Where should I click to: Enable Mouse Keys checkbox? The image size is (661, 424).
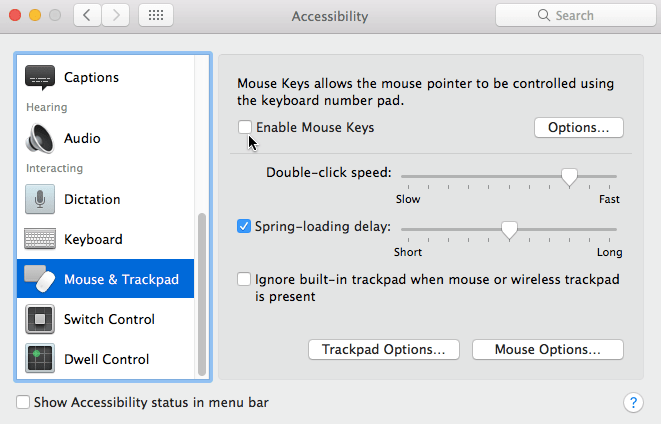[x=245, y=127]
